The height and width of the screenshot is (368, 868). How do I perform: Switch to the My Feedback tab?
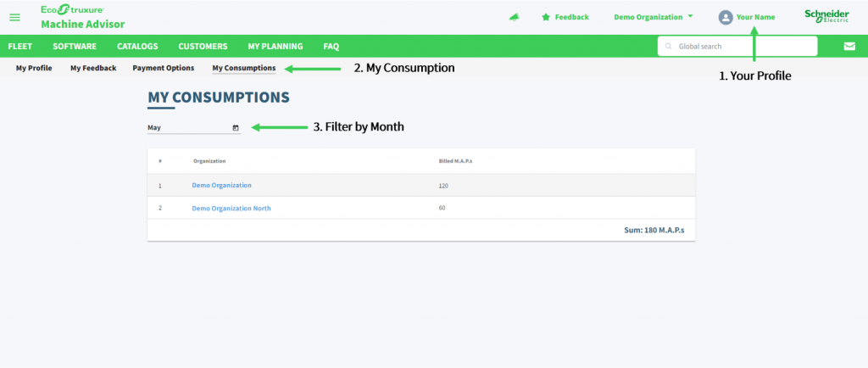[93, 68]
